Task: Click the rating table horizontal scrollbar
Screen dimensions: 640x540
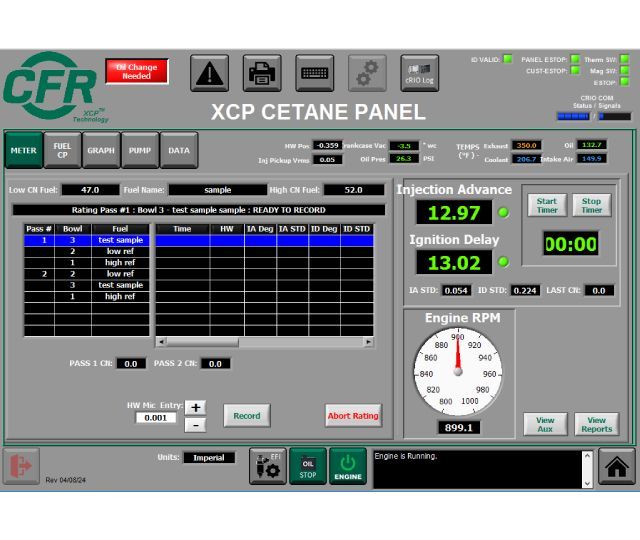Action: 263,342
